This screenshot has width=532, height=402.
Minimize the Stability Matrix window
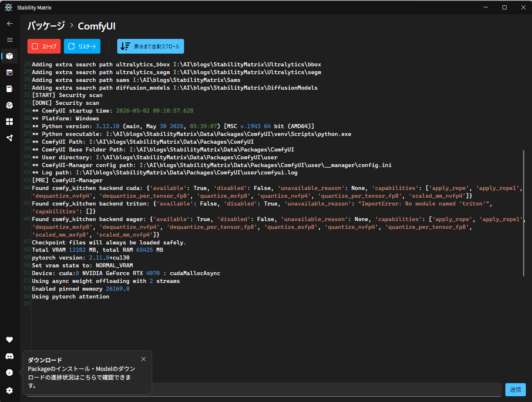coord(486,7)
